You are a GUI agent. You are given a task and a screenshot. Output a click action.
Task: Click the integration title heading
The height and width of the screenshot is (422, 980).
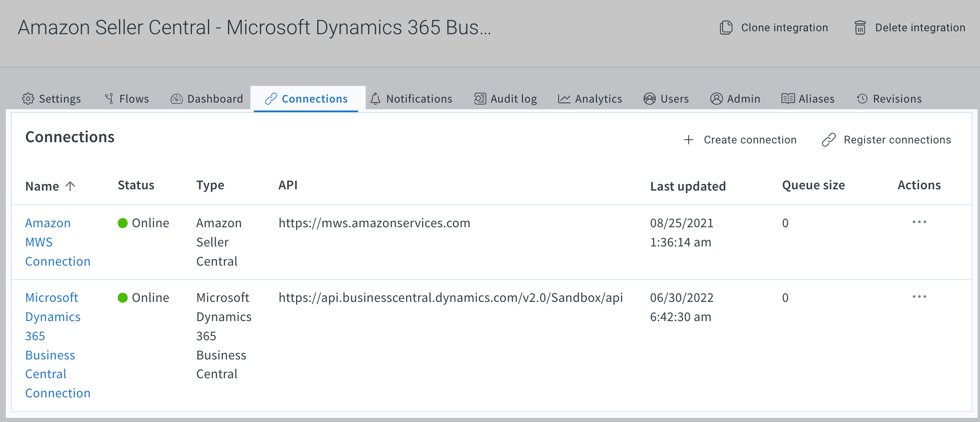coord(254,28)
